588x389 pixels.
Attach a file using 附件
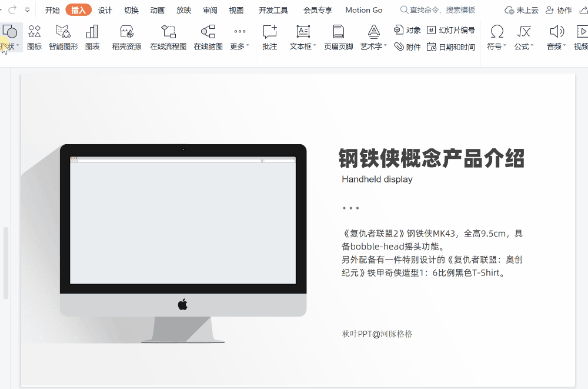pyautogui.click(x=407, y=47)
